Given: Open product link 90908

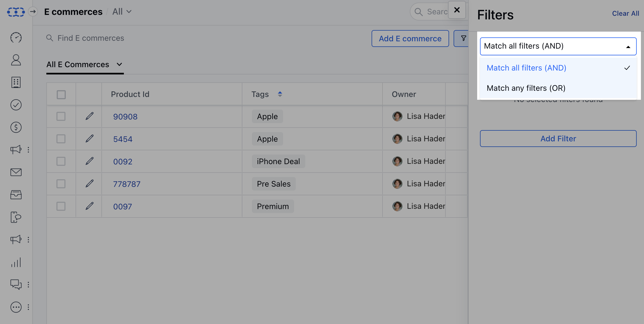Looking at the screenshot, I should (125, 117).
